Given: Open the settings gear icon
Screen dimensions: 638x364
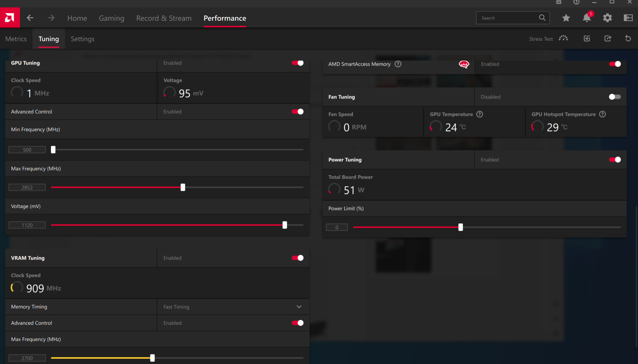Looking at the screenshot, I should pyautogui.click(x=607, y=18).
